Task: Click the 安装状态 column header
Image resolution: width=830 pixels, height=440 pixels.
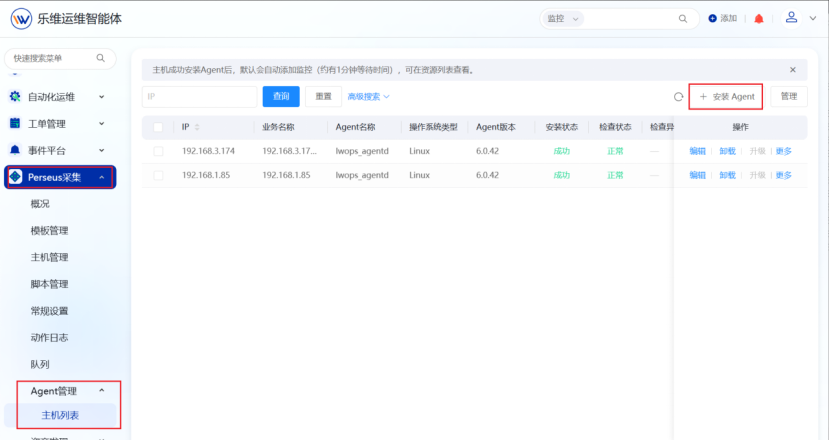Action: pos(562,127)
